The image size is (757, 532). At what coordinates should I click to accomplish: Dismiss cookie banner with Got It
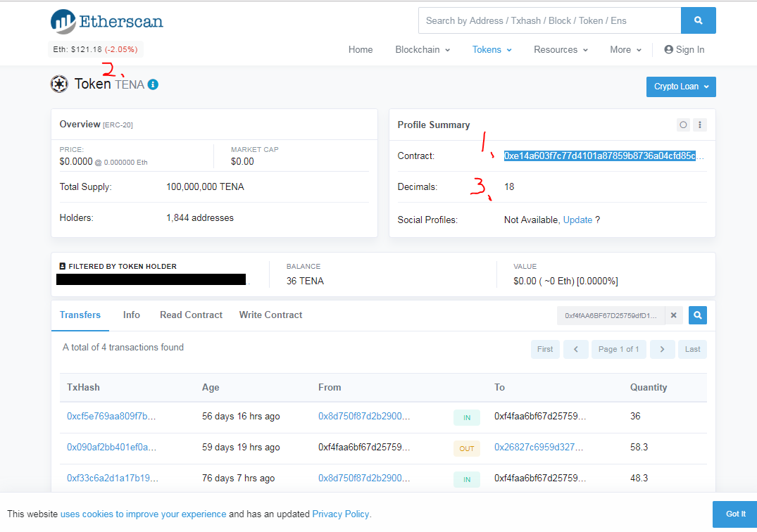coord(735,514)
